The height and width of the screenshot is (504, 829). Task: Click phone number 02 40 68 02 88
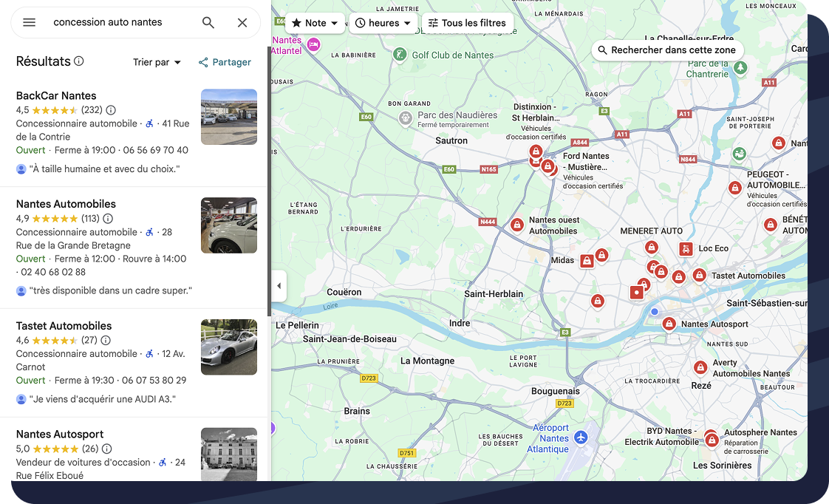[53, 273]
